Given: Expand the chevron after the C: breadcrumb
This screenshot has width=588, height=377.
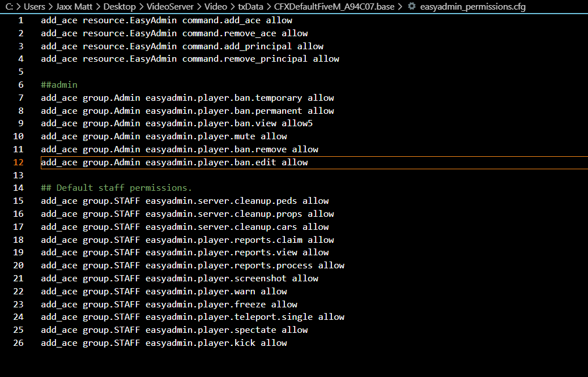Looking at the screenshot, I should [18, 7].
